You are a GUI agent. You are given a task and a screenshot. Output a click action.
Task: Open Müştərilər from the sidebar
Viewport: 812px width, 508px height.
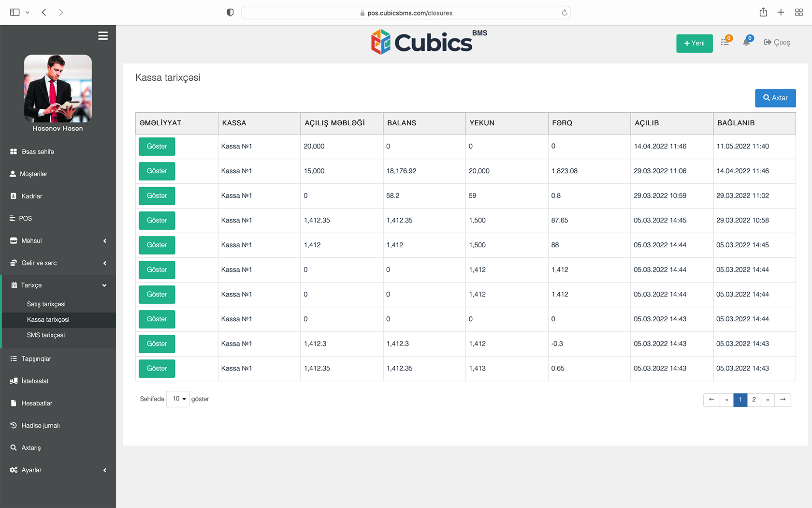tap(33, 174)
